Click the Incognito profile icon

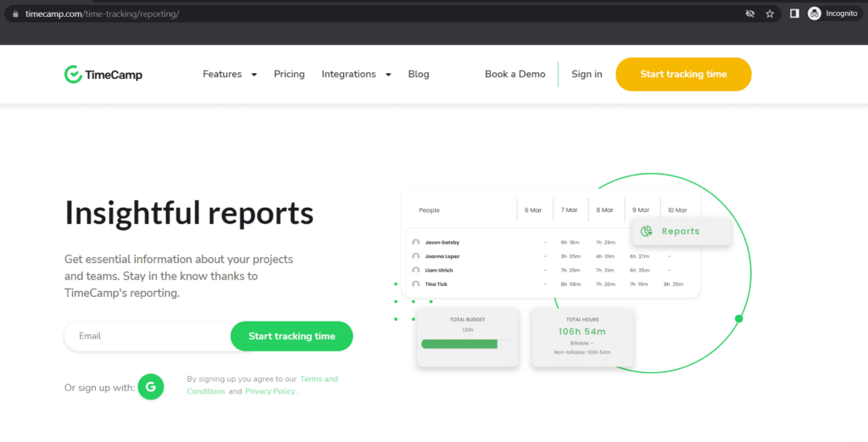click(x=815, y=14)
